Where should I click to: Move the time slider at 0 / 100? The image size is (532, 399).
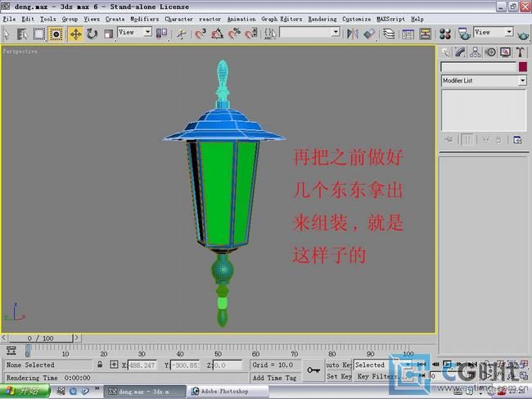41,338
